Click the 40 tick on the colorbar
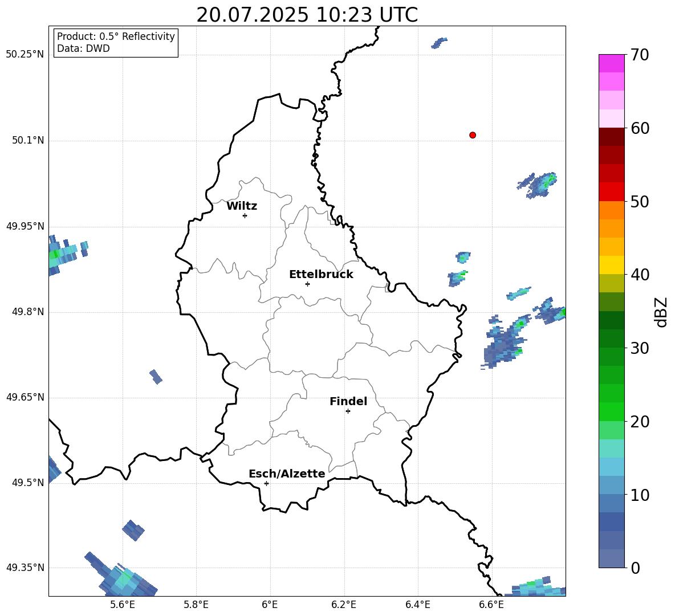Image resolution: width=675 pixels, height=616 pixels. (640, 275)
